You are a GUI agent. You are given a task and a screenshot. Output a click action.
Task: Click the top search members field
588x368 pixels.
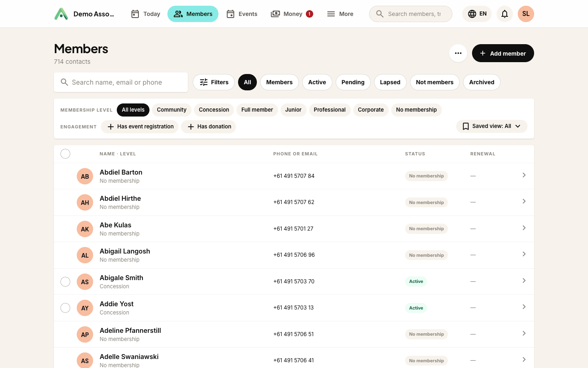click(x=411, y=14)
